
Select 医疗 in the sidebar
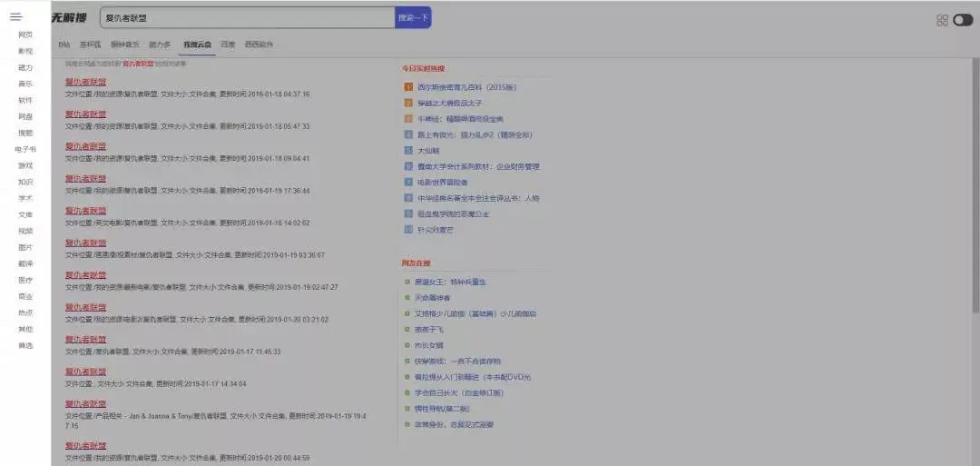(x=25, y=280)
